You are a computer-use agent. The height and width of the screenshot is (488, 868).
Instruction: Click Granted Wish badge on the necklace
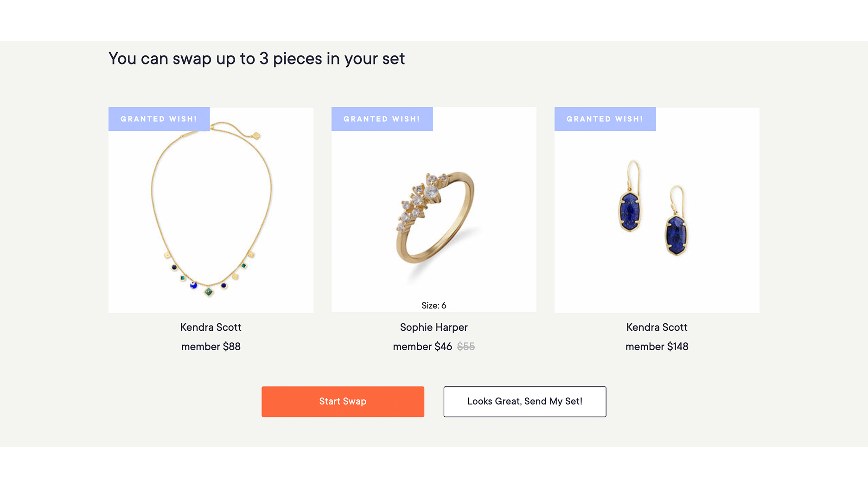[159, 119]
